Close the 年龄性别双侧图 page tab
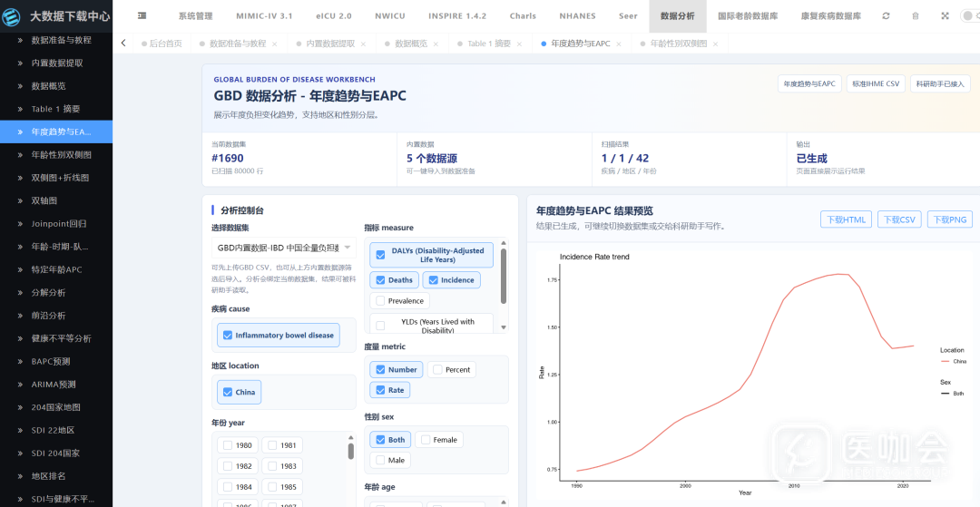980x507 pixels. tap(716, 44)
